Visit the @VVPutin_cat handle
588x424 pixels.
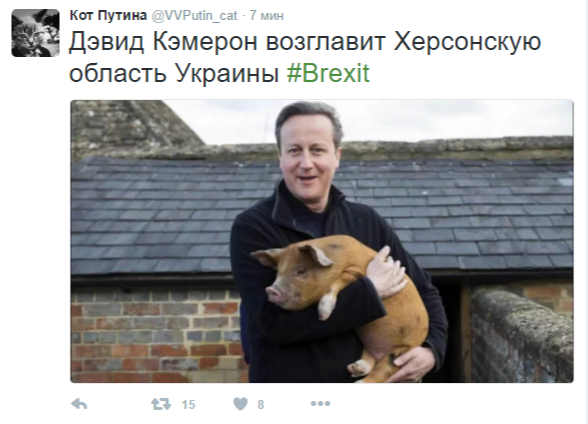[x=194, y=16]
